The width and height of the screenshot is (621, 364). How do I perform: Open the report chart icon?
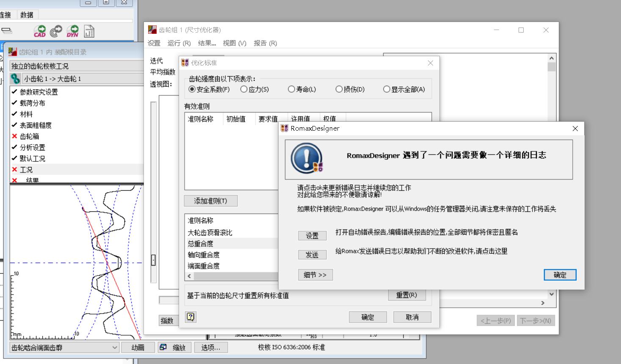tap(89, 31)
